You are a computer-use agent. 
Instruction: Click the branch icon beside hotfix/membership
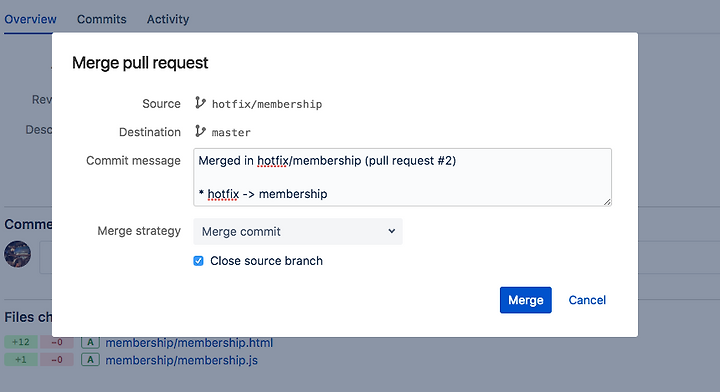point(200,103)
